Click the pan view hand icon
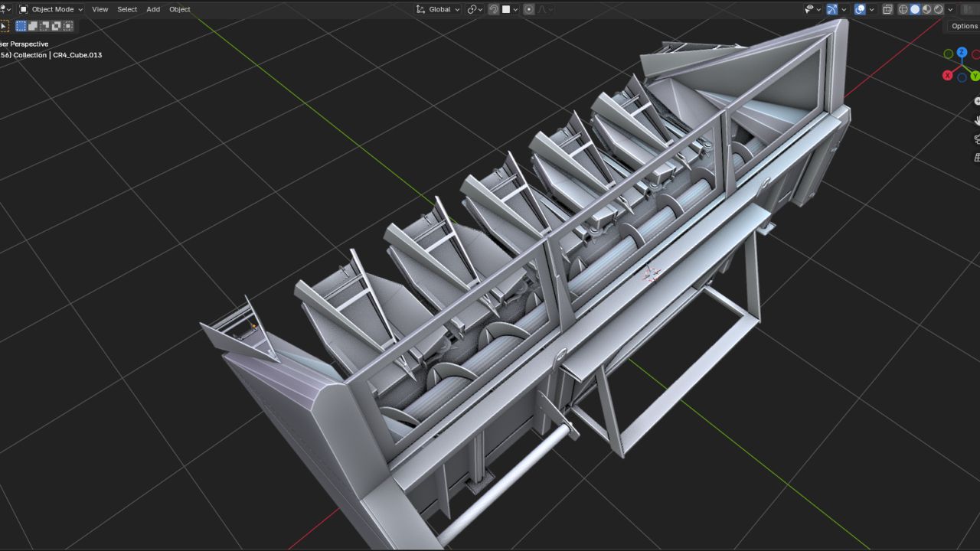980x551 pixels. point(977,120)
